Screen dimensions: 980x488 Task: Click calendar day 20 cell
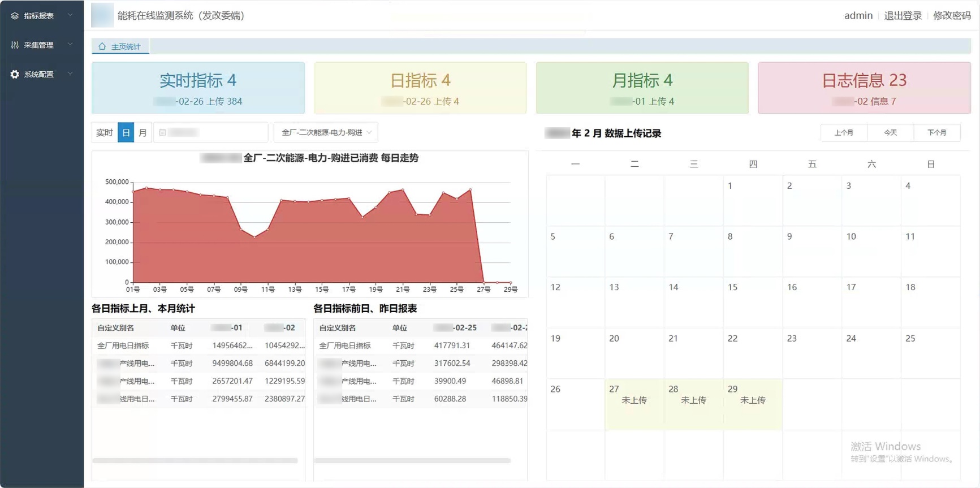634,353
